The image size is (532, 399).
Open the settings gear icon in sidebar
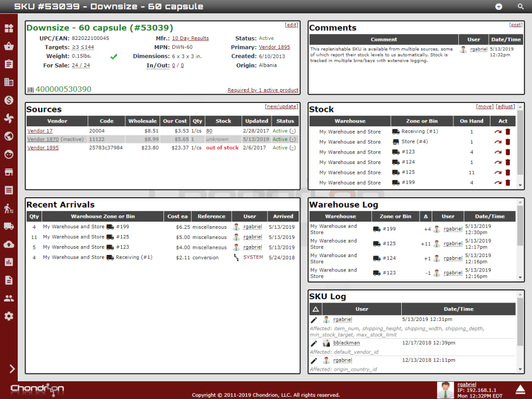(x=9, y=316)
